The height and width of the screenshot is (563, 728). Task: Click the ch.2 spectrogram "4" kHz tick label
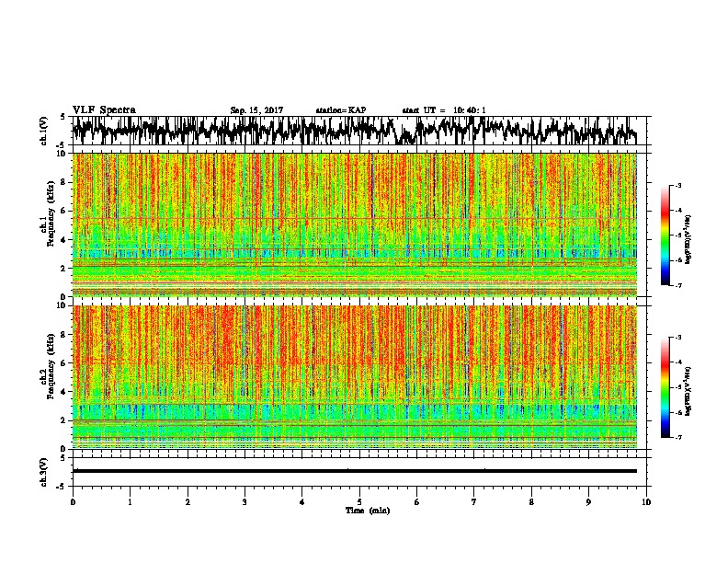(64, 392)
